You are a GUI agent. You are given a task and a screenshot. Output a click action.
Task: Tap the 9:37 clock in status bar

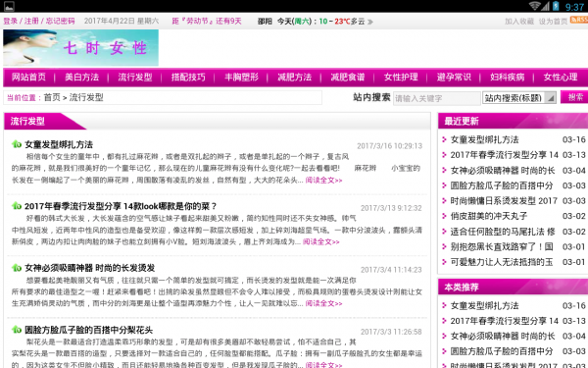pos(574,7)
